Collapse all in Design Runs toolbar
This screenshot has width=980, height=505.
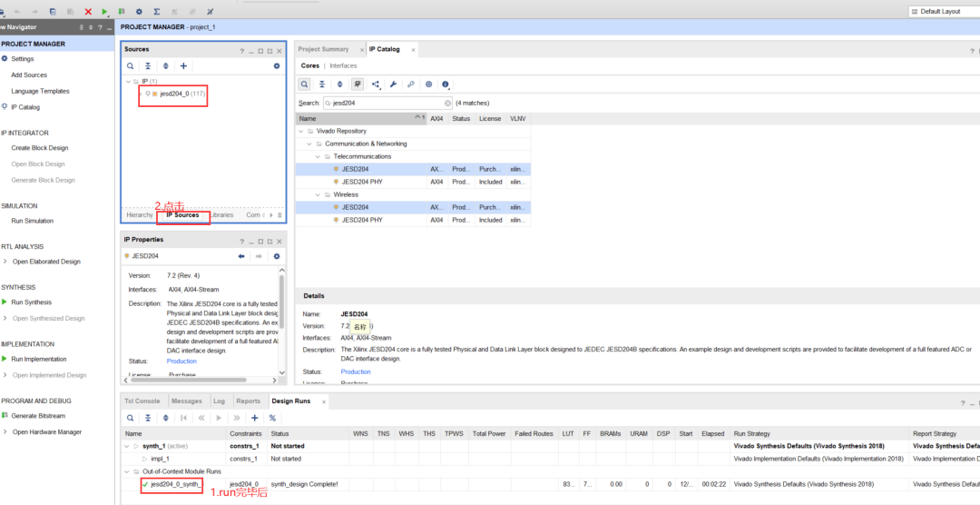pos(148,418)
